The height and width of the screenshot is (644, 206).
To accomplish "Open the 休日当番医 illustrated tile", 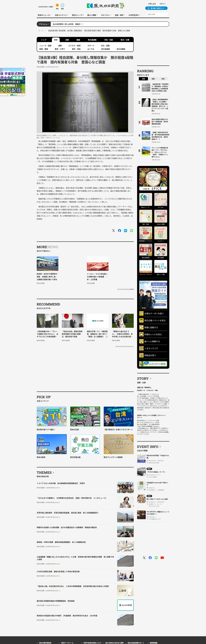I will coord(161,250).
